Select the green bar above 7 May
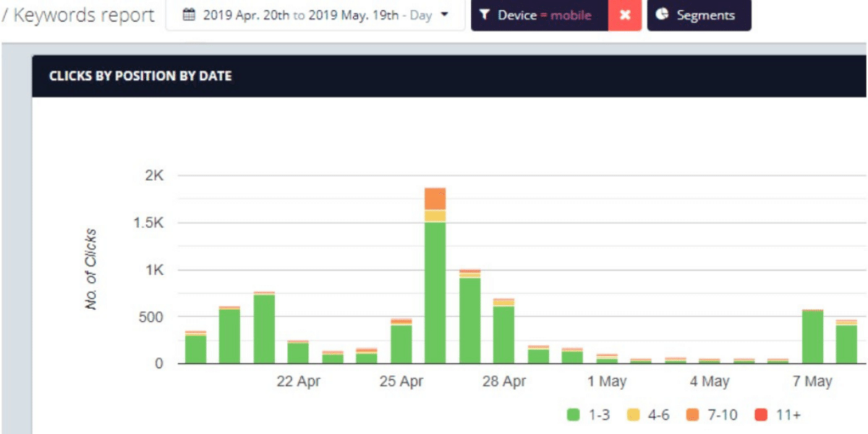The image size is (868, 434). (x=812, y=337)
